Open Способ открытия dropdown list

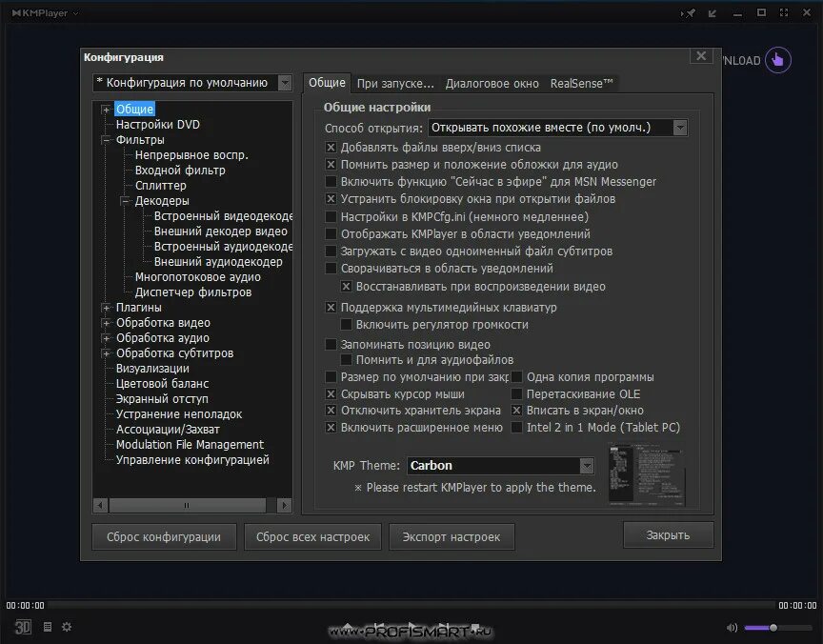(x=680, y=128)
